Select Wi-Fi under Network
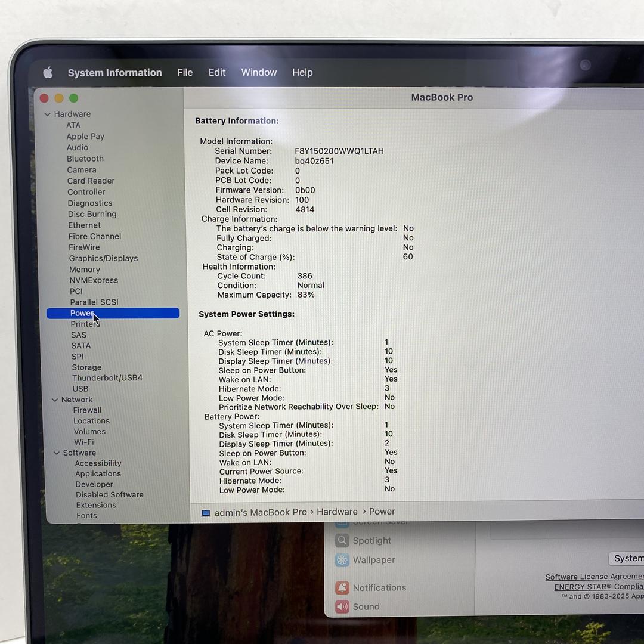 tap(84, 442)
